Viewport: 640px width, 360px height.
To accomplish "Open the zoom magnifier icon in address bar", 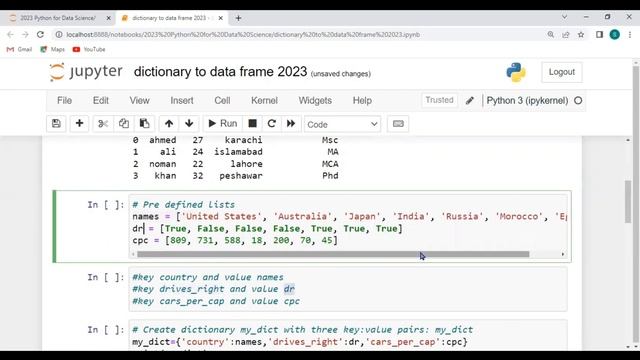I will coord(551,35).
